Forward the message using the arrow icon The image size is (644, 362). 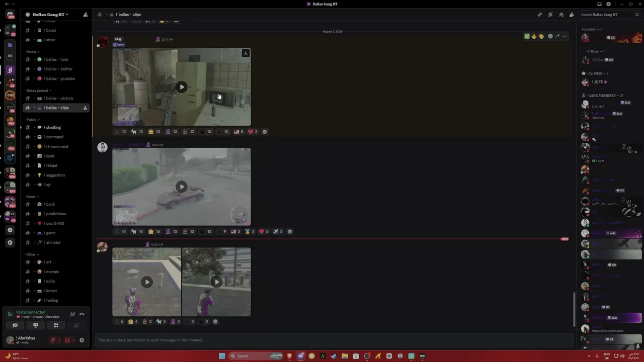557,36
